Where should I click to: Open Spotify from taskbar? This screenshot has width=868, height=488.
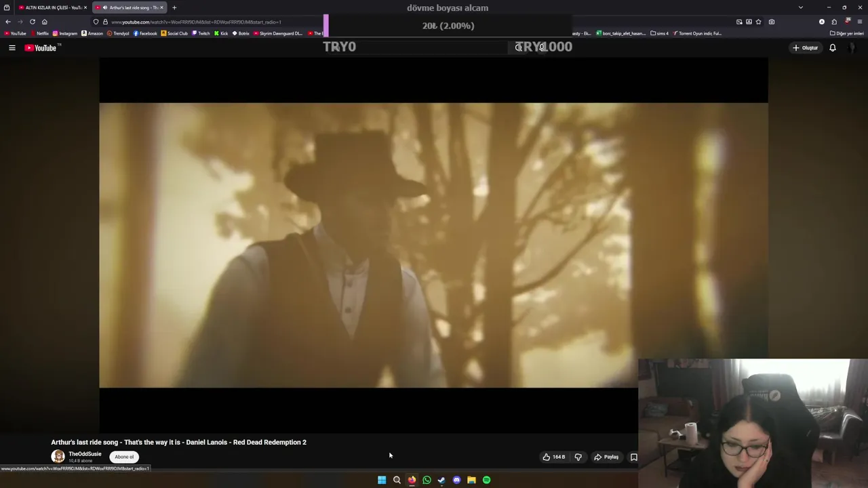pos(486,480)
